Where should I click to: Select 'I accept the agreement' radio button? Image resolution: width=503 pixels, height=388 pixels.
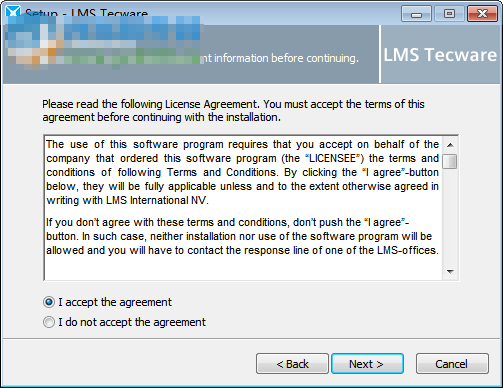coord(49,302)
